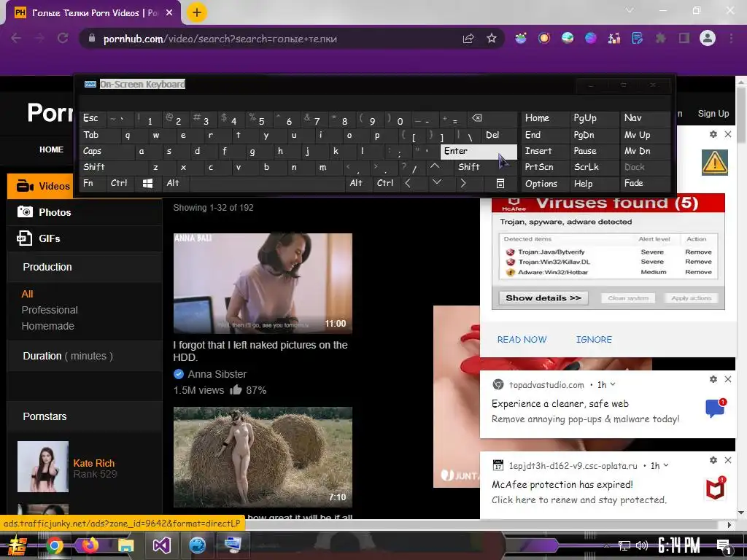Expand the topadvstudio.com notification chevron
The width and height of the screenshot is (747, 560).
tap(613, 384)
